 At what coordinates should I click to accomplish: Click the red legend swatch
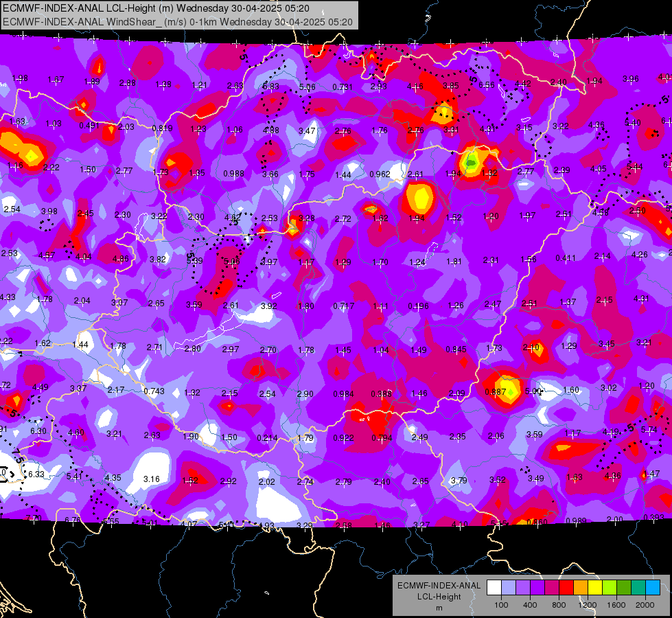pos(566,588)
